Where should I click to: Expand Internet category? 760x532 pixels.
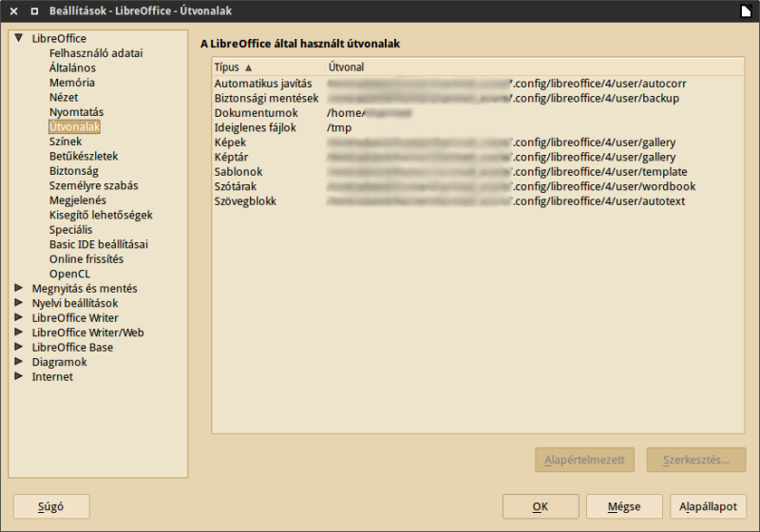click(19, 376)
